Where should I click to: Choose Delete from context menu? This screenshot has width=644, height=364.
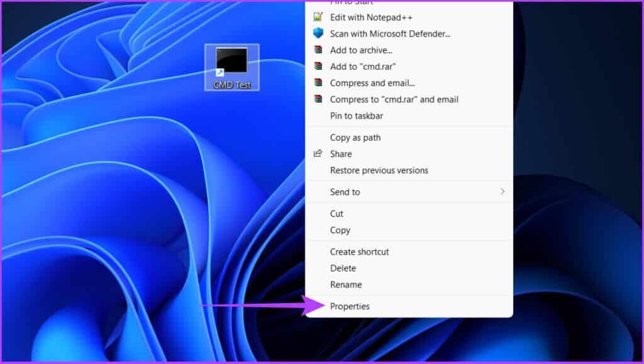[343, 268]
